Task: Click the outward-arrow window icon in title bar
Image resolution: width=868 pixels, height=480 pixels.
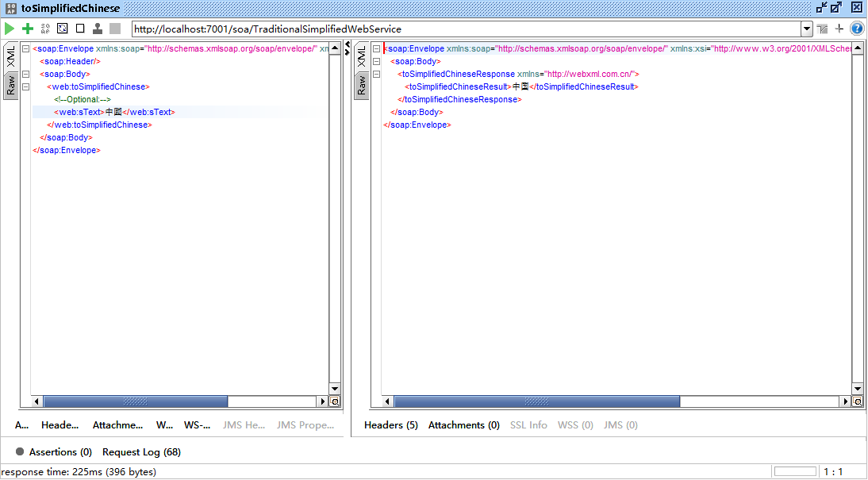Action: pos(836,7)
